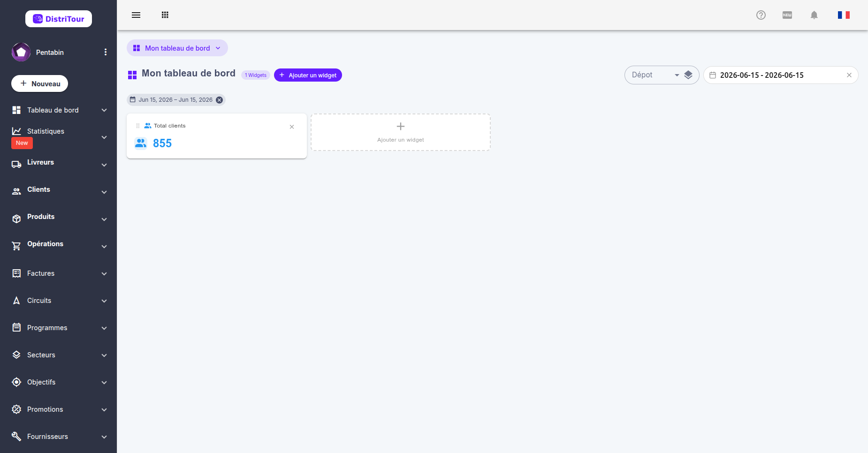Expand the Clients menu item
The width and height of the screenshot is (868, 453).
tap(58, 190)
